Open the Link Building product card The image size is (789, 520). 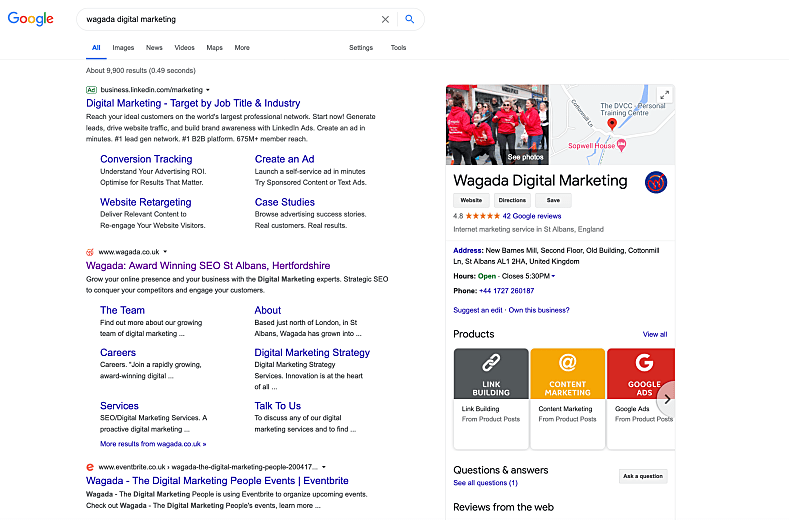click(x=491, y=398)
